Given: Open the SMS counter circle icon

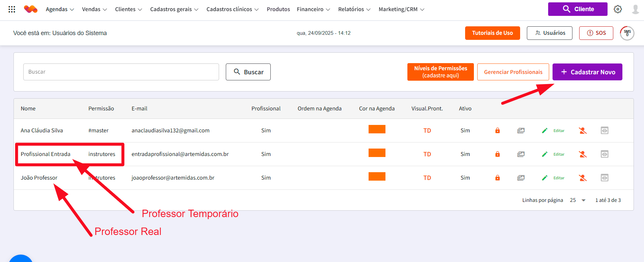Looking at the screenshot, I should coord(627,33).
